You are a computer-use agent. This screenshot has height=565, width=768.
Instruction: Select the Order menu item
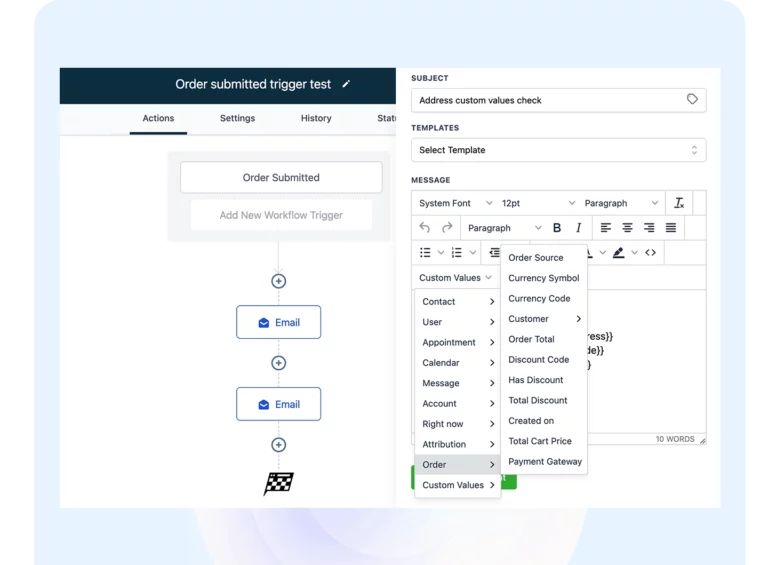tap(457, 465)
